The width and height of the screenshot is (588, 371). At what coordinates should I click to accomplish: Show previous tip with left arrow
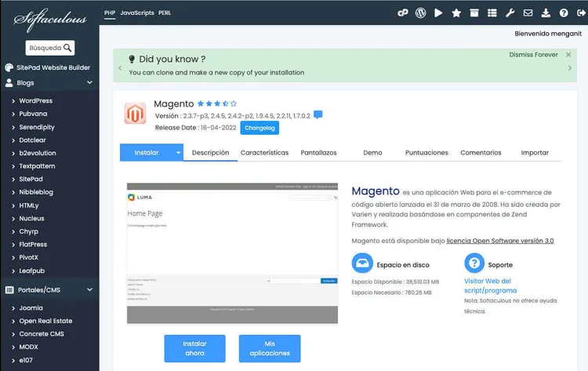click(x=120, y=68)
